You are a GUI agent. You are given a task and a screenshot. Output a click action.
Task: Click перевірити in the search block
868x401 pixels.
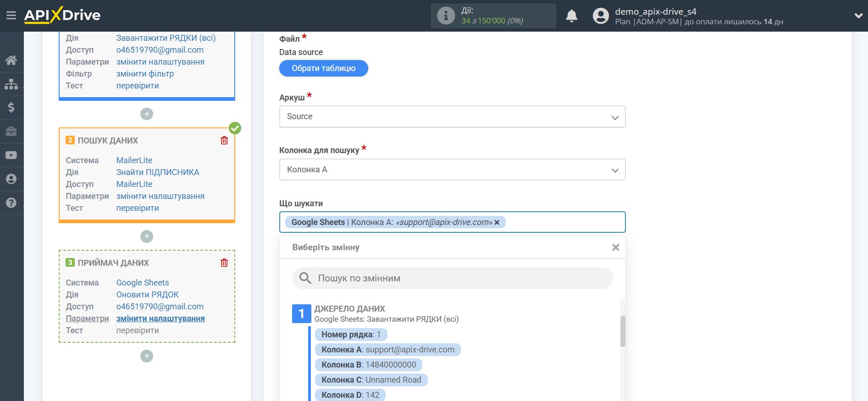[138, 208]
